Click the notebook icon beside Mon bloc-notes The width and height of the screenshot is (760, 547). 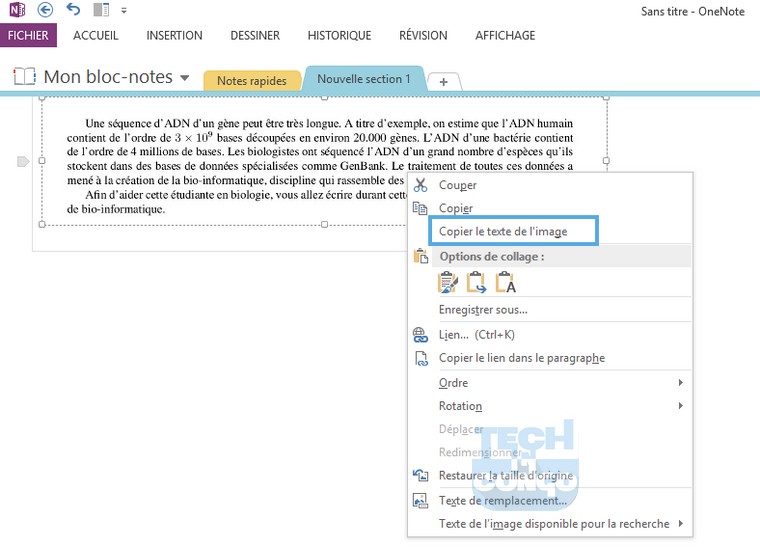tap(24, 77)
